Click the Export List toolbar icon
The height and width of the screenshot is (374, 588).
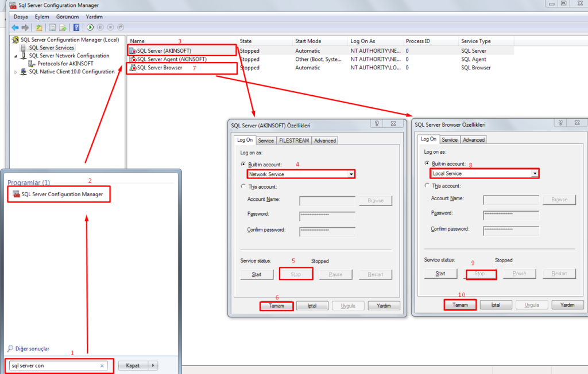pyautogui.click(x=63, y=27)
